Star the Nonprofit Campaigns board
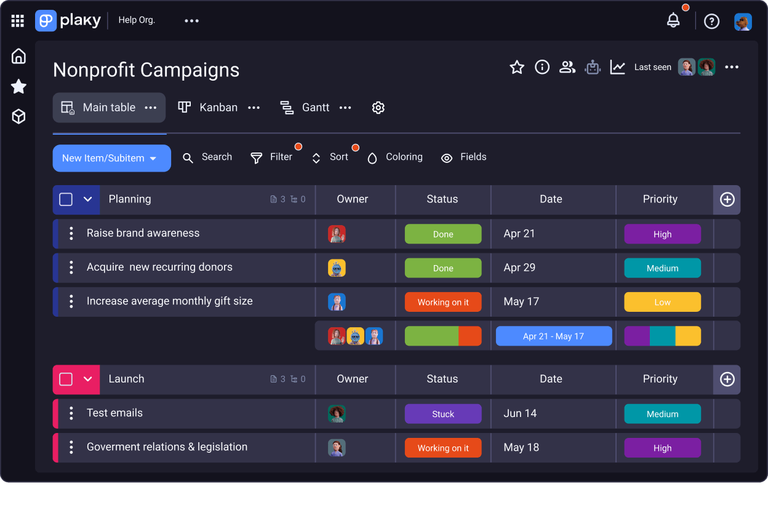The width and height of the screenshot is (768, 532). 517,68
